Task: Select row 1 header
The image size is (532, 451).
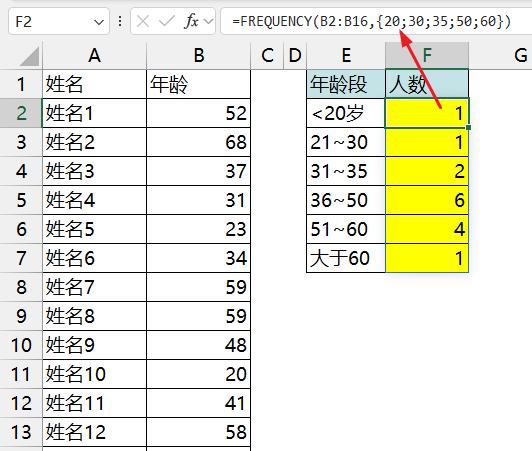Action: [21, 84]
